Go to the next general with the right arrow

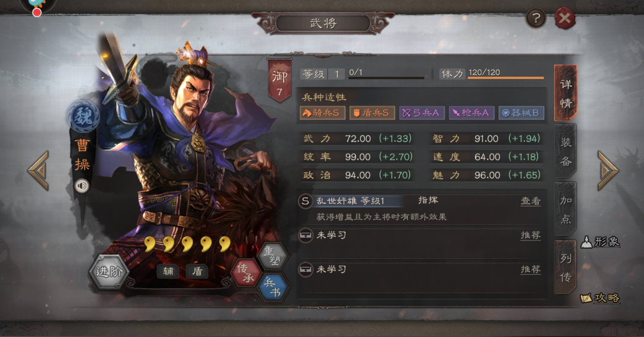coord(608,170)
